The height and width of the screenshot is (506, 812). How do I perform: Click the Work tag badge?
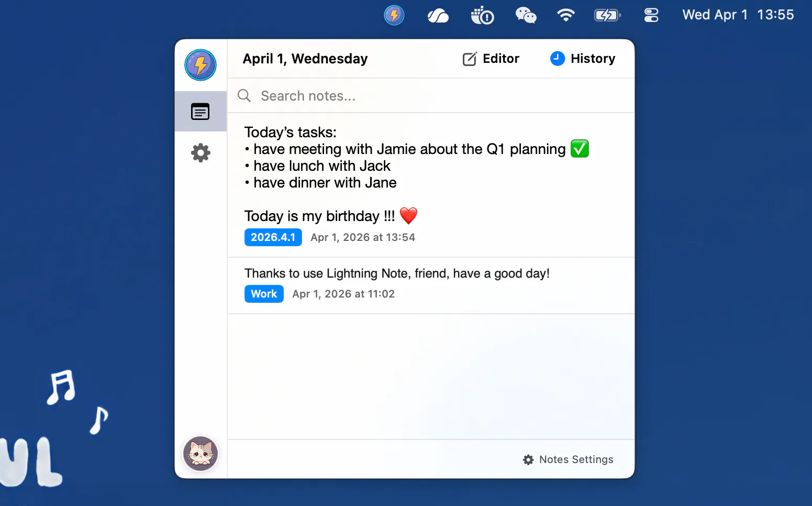point(264,294)
